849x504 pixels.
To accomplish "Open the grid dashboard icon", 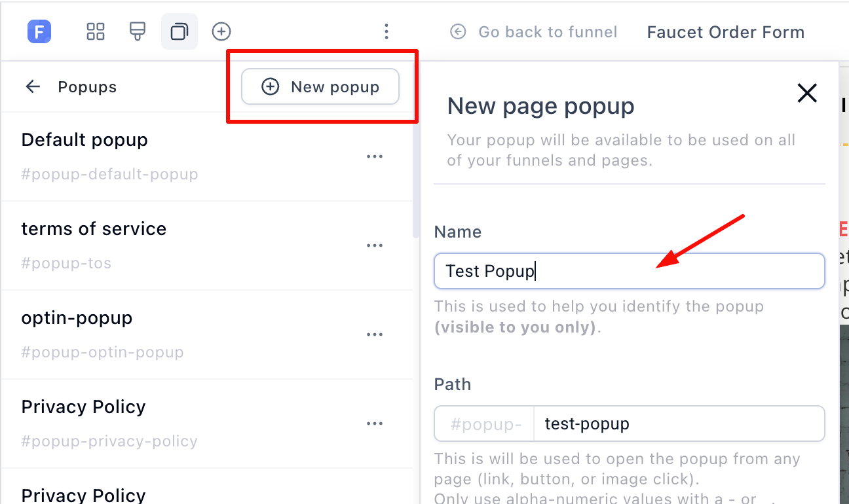I will coord(96,31).
